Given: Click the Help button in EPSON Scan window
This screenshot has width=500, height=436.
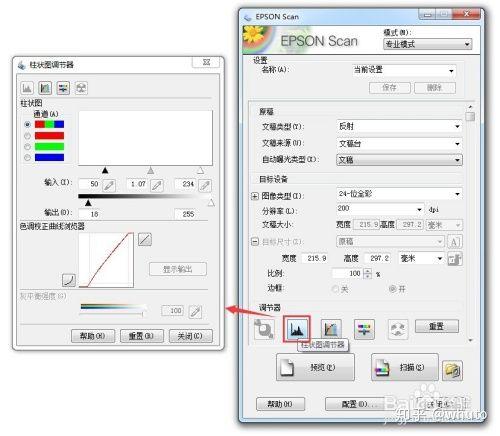Looking at the screenshot, I should [280, 404].
